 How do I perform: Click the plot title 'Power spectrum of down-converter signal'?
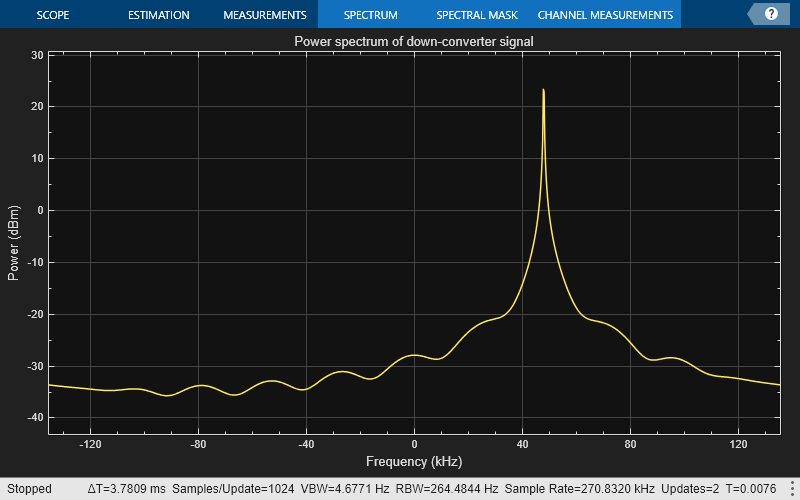pyautogui.click(x=414, y=42)
